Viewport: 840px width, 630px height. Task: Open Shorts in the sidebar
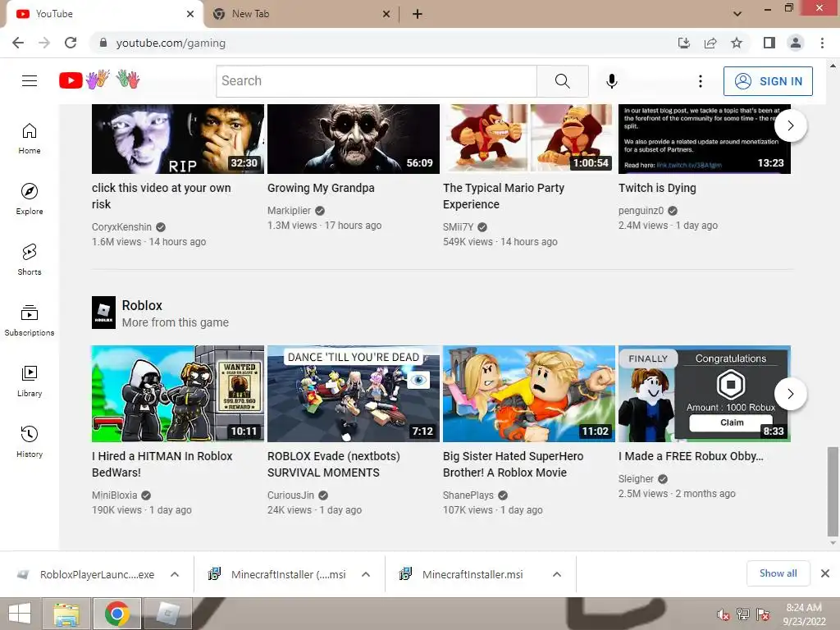click(x=30, y=260)
